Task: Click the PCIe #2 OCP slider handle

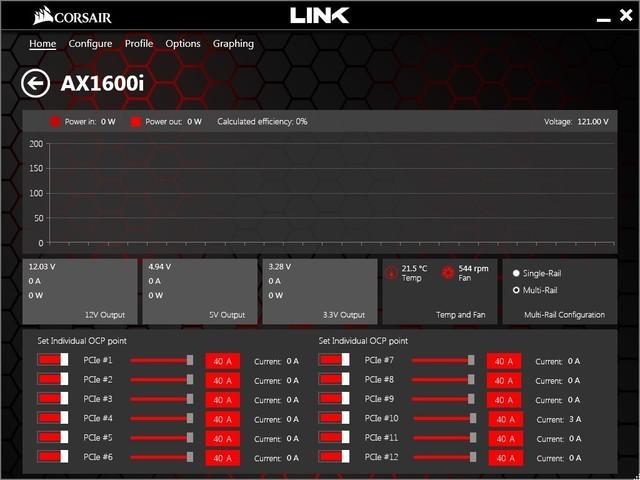Action: (x=190, y=379)
